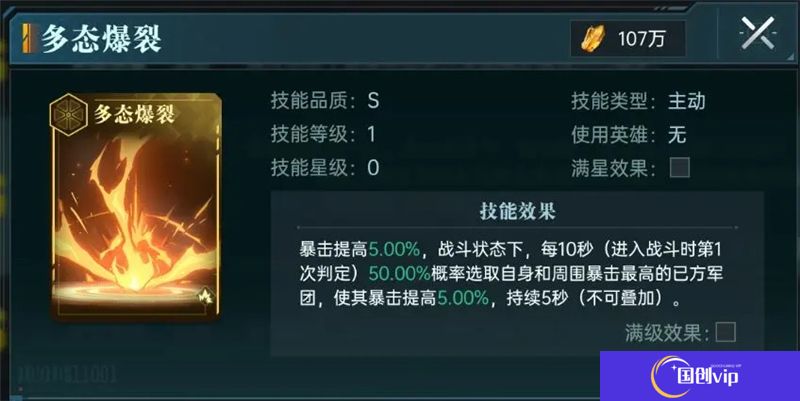Image resolution: width=800 pixels, height=401 pixels.
Task: Click the hexagon emblem on the skill card
Action: pos(68,114)
